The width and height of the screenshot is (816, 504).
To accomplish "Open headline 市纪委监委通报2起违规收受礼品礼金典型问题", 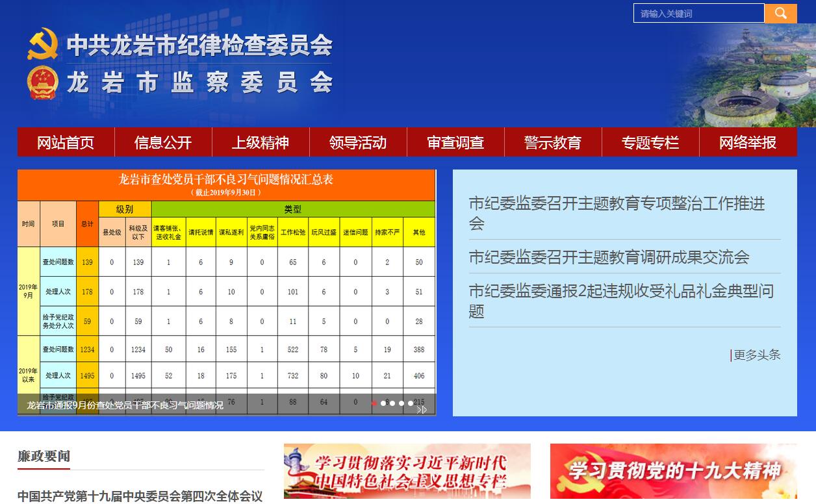I will (622, 301).
